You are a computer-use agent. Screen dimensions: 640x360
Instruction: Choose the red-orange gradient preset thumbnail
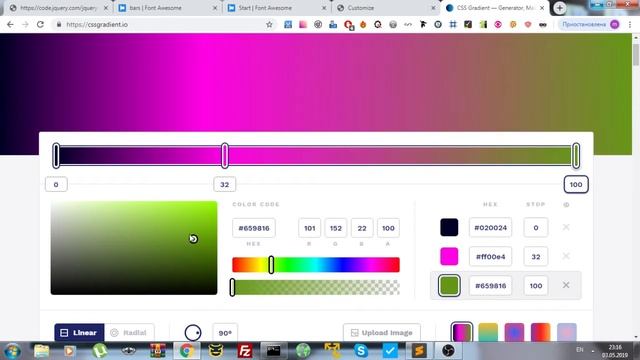coord(540,333)
